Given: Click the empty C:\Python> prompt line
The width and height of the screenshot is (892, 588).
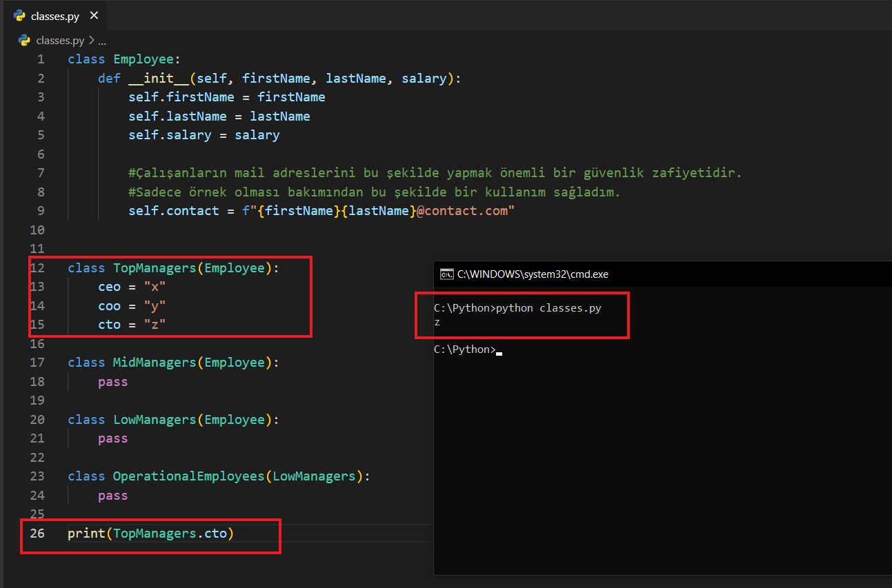Looking at the screenshot, I should pos(464,349).
